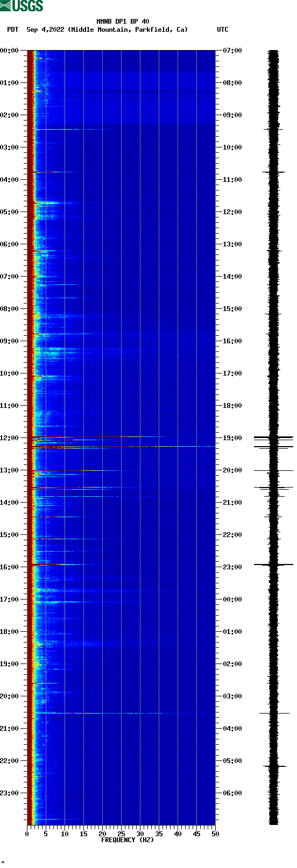This screenshot has height=868, width=297.
Task: Click the 19:00 UTC time label
Action: [232, 438]
